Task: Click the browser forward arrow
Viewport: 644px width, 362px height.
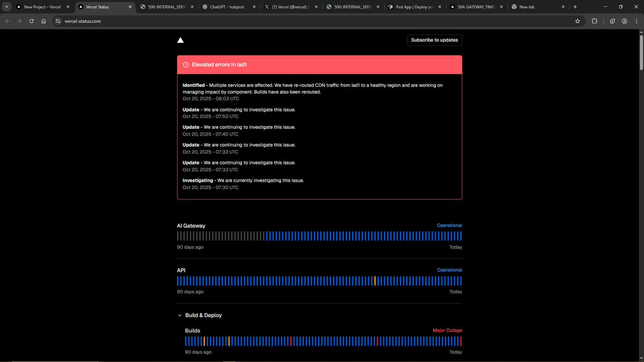Action: coord(19,21)
